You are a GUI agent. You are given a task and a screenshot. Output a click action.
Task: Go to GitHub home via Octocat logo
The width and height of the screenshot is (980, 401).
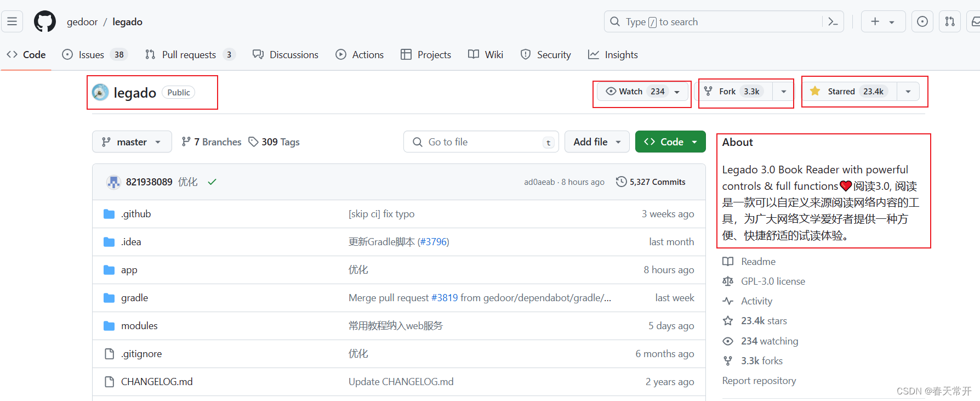tap(45, 21)
